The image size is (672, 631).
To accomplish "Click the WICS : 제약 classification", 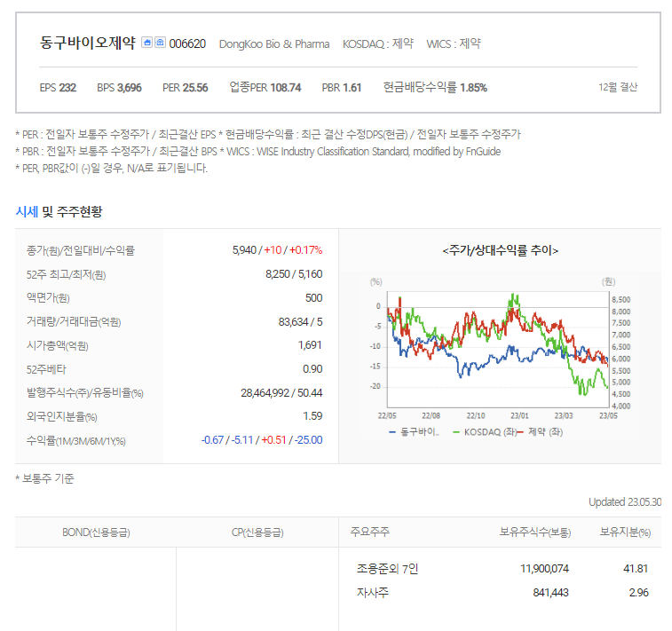I will (454, 43).
